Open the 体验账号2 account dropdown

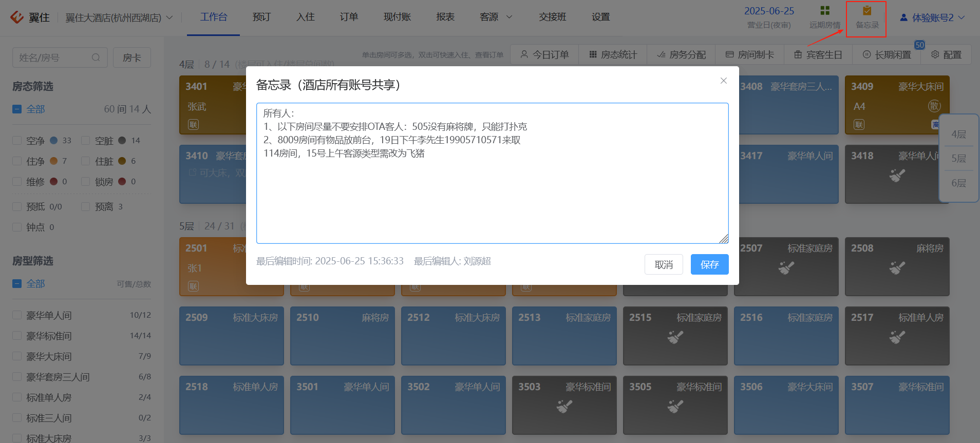coord(933,17)
